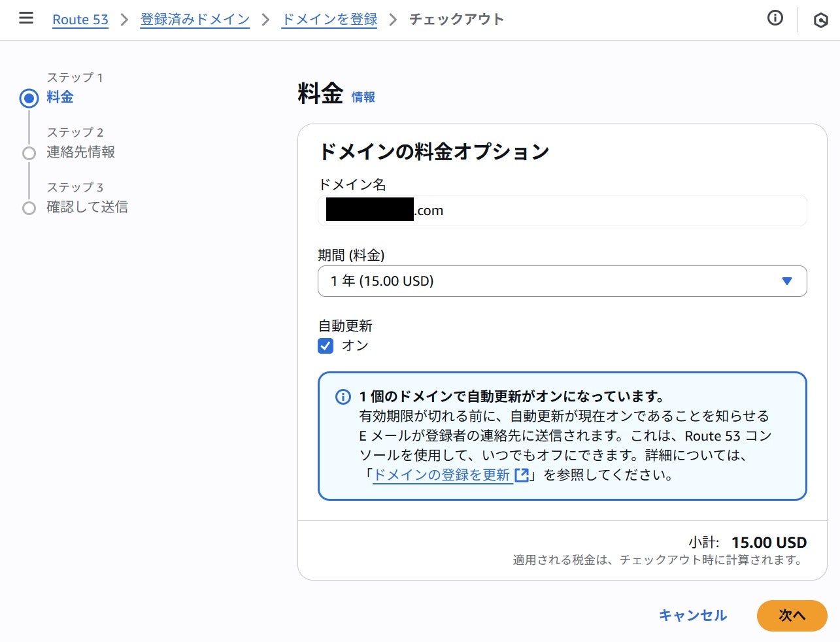Click the 次へ button
Viewport: 840px width, 642px height.
point(792,615)
